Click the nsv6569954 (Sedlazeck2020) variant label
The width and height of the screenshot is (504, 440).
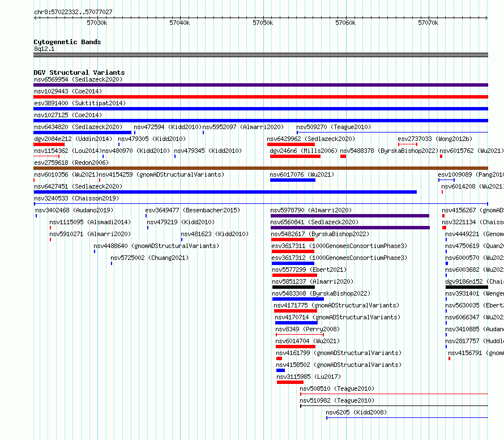pos(78,79)
